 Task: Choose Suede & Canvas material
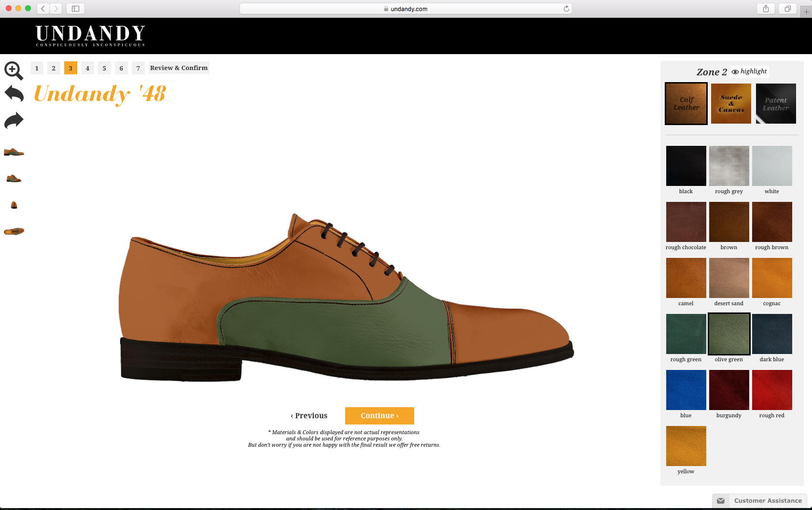(731, 103)
